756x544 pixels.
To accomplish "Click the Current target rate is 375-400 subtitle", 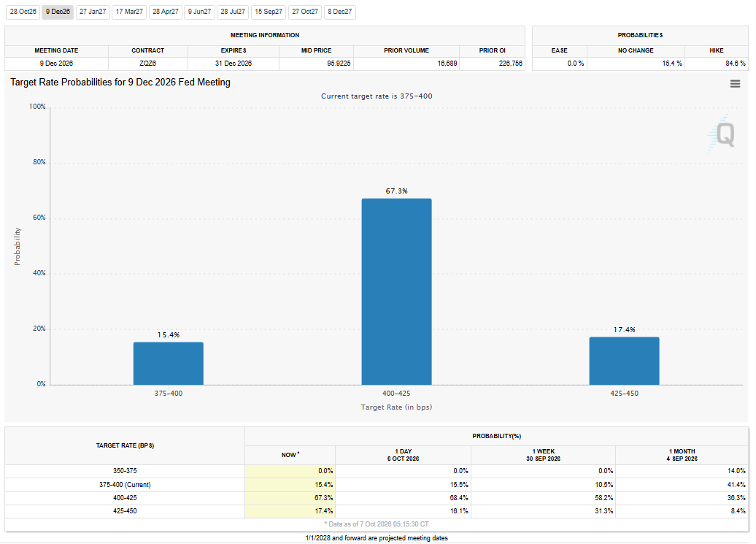I will click(x=377, y=96).
